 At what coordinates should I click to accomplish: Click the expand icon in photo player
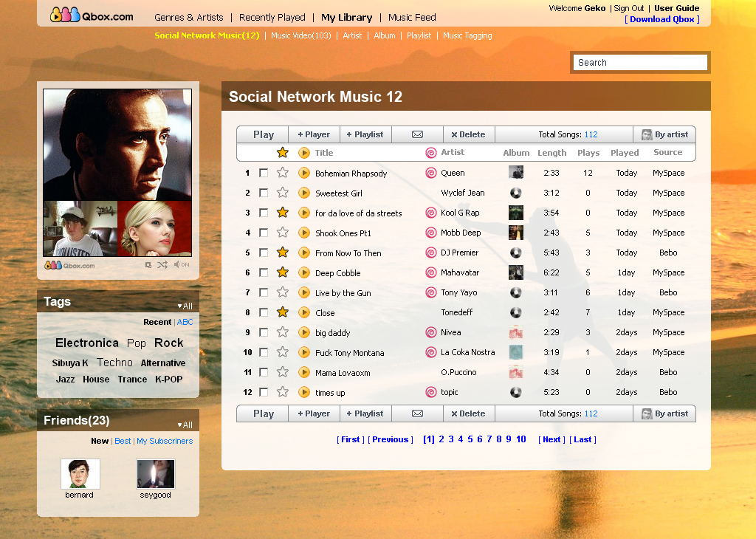[x=148, y=264]
